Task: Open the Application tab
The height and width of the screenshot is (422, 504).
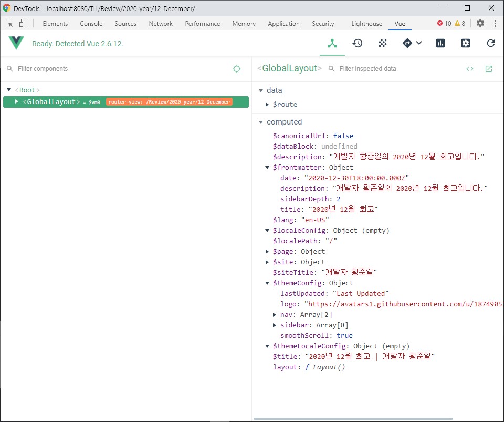Action: point(284,24)
